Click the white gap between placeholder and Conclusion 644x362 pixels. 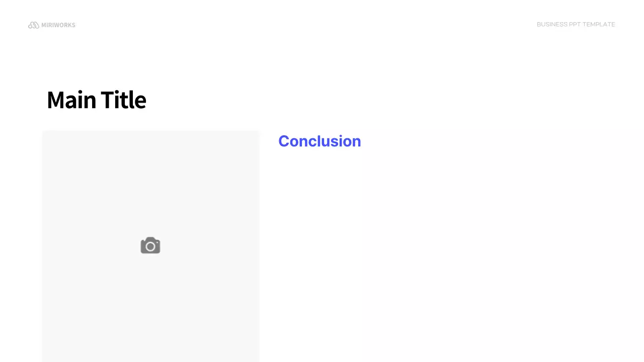[x=269, y=226]
